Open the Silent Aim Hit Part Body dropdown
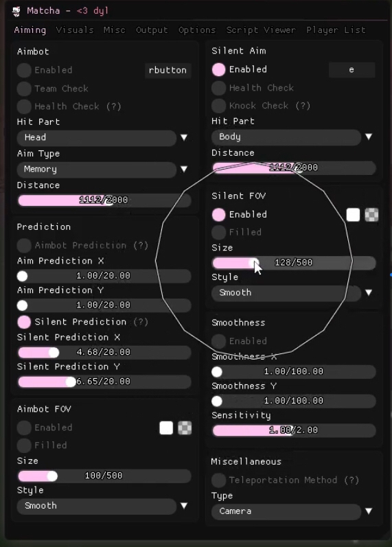392x547 pixels. (x=286, y=137)
